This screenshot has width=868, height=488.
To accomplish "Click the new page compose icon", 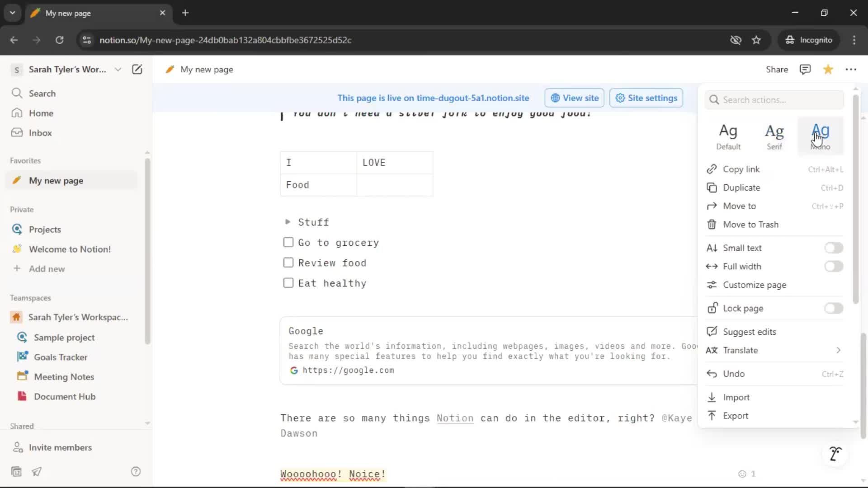I will [x=137, y=69].
